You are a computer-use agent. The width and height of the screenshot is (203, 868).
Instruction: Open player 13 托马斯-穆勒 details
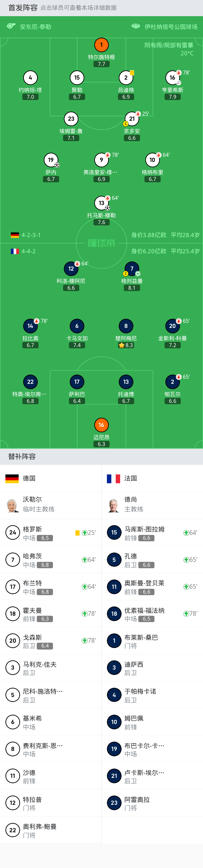click(x=101, y=203)
